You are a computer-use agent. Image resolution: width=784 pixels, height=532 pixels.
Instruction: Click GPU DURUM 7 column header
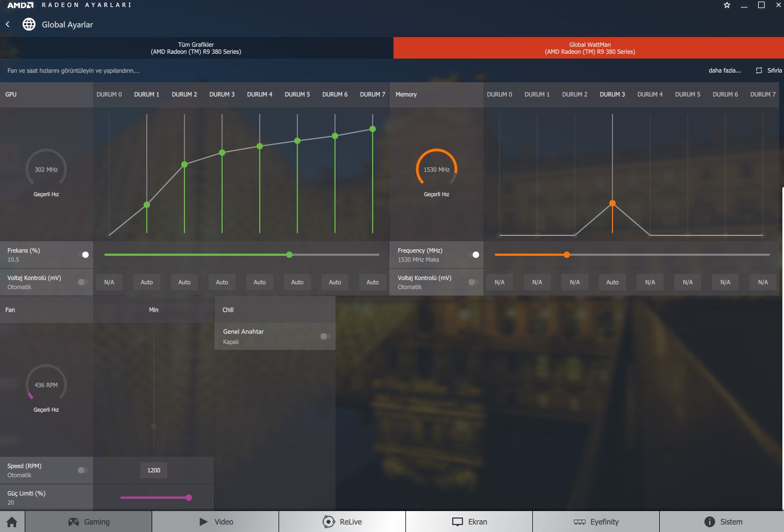pyautogui.click(x=373, y=94)
